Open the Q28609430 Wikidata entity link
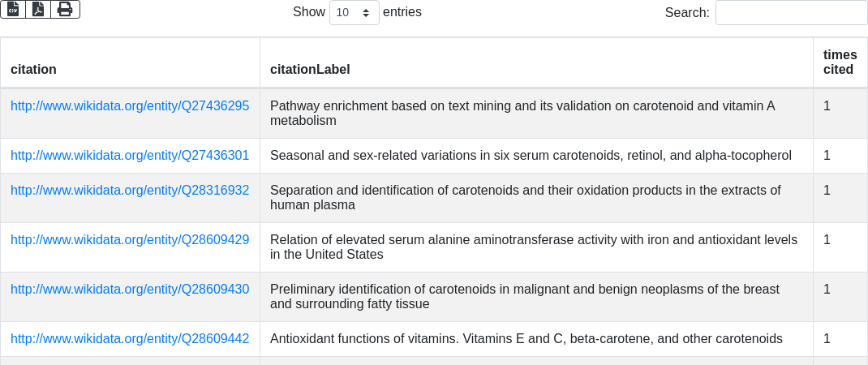The image size is (868, 365). point(130,290)
